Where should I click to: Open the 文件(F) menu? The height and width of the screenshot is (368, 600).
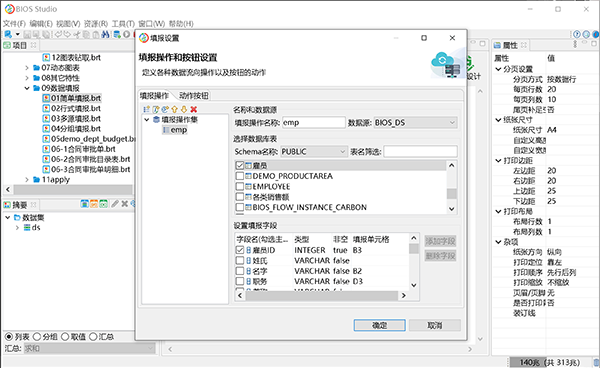15,24
